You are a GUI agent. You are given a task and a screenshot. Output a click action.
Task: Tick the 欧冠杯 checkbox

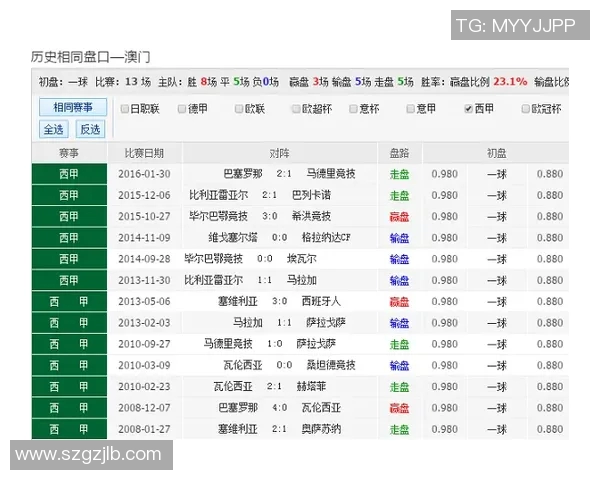525,108
